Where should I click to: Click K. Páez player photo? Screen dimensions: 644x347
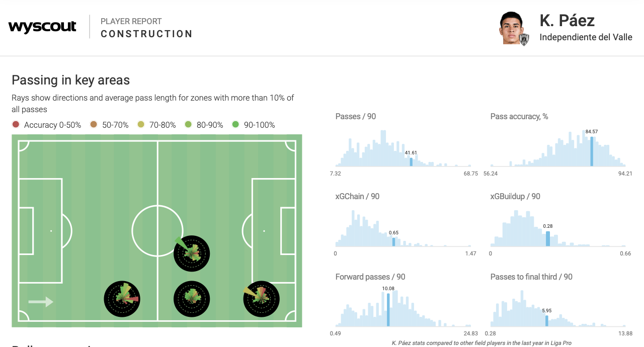(511, 27)
